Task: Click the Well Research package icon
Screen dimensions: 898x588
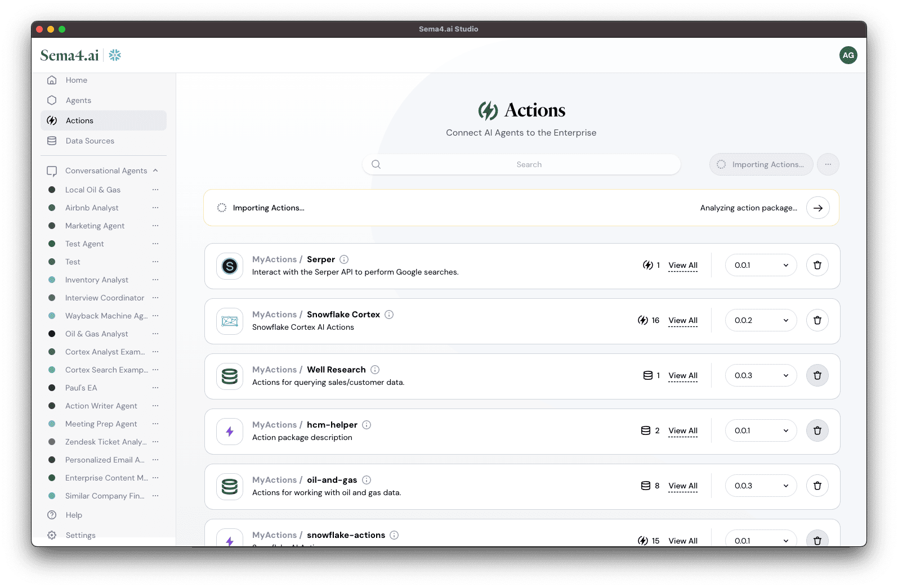Action: [230, 376]
